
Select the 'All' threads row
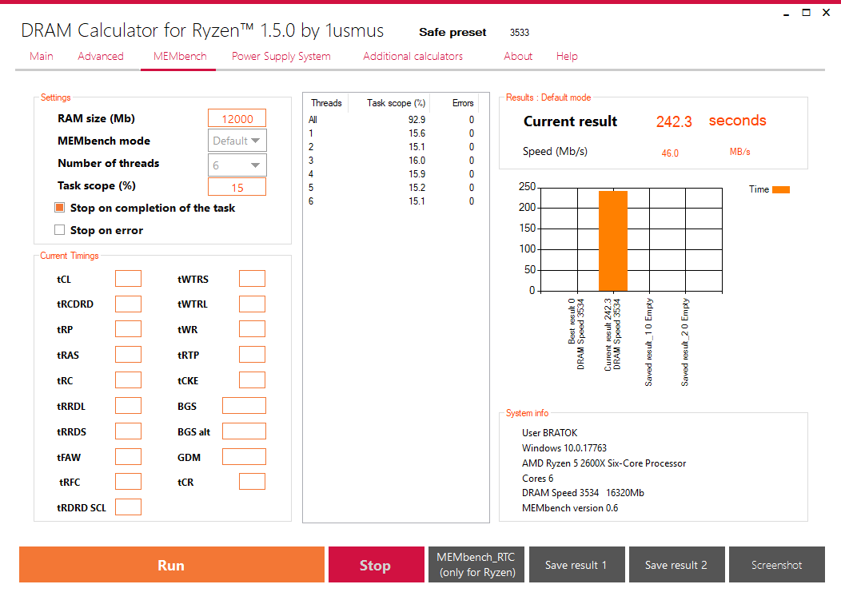pos(391,120)
